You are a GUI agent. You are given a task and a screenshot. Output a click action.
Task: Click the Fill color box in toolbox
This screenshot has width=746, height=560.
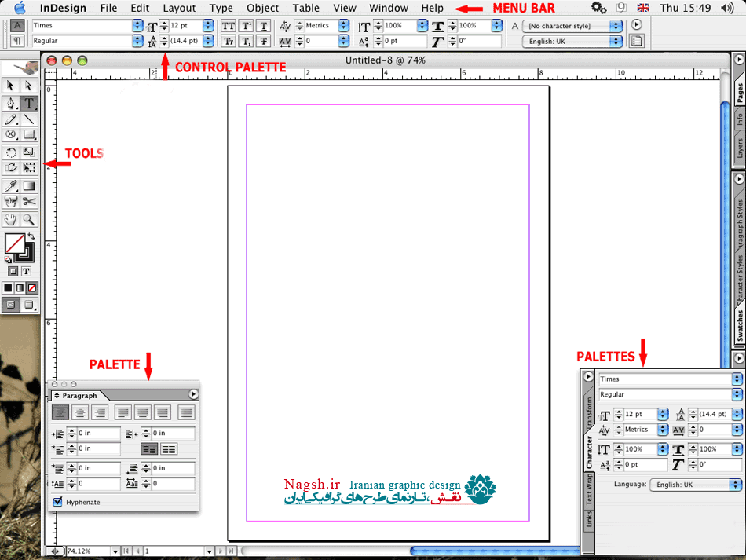pyautogui.click(x=15, y=243)
